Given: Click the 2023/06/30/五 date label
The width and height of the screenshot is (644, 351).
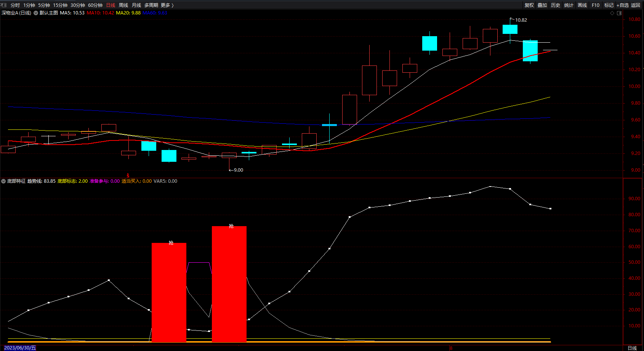Looking at the screenshot, I should tap(20, 348).
